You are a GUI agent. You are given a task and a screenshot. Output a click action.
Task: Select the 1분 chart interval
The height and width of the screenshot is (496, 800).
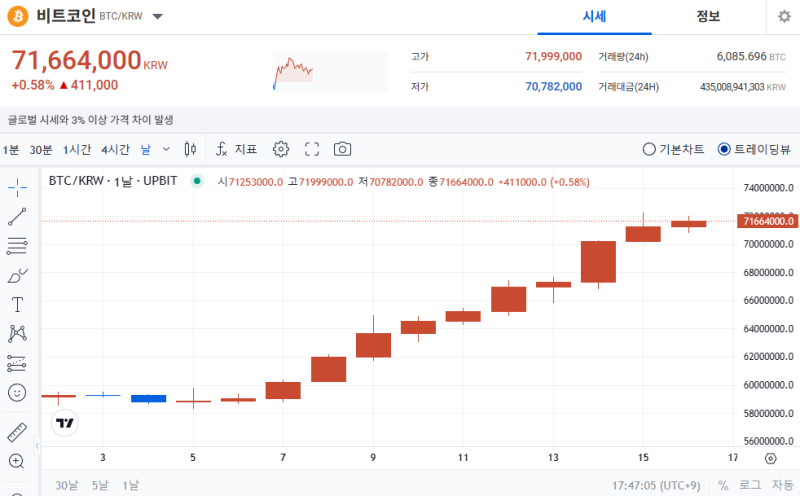[x=11, y=150]
